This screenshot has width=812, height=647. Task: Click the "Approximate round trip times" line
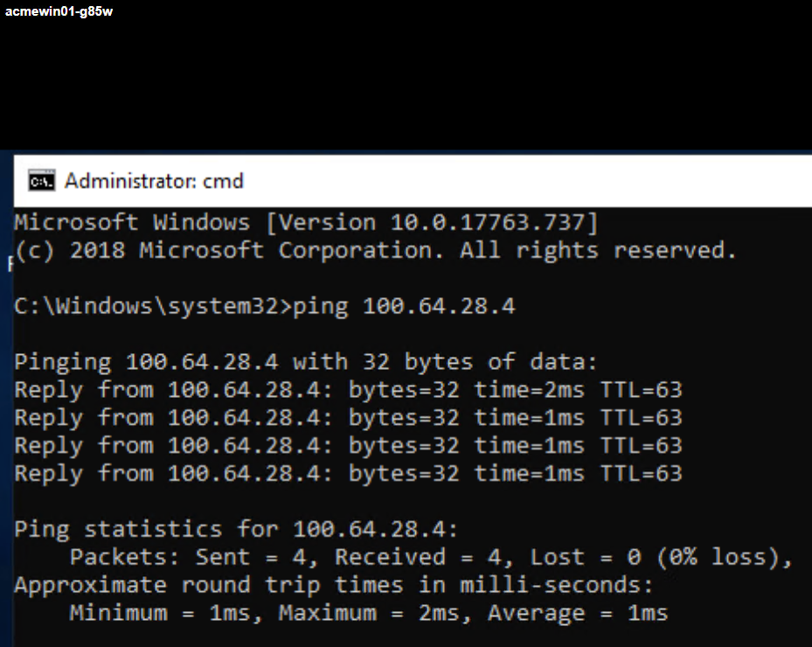point(334,585)
